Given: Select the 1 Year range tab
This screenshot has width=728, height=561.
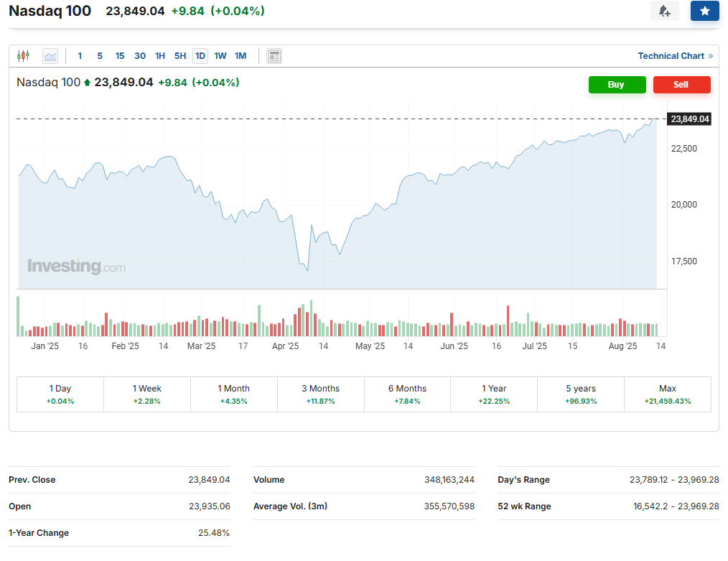Looking at the screenshot, I should click(494, 394).
